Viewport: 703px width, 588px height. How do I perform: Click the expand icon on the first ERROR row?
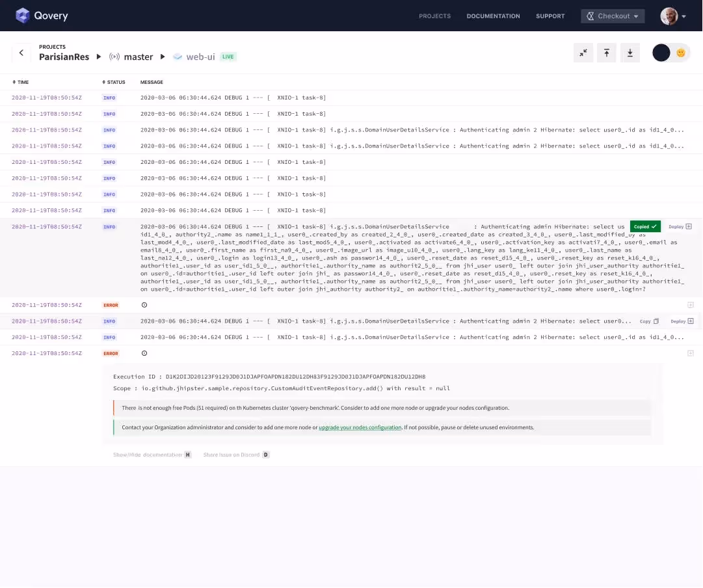point(691,304)
